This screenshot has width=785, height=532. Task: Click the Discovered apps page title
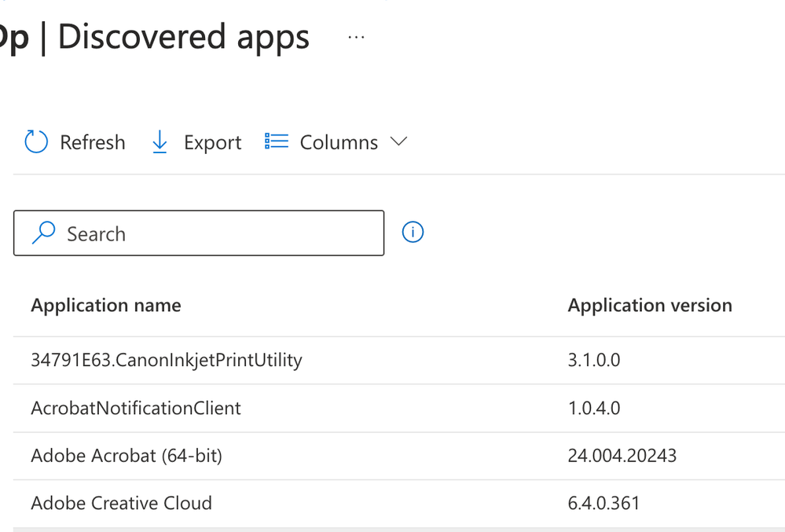[x=184, y=38]
